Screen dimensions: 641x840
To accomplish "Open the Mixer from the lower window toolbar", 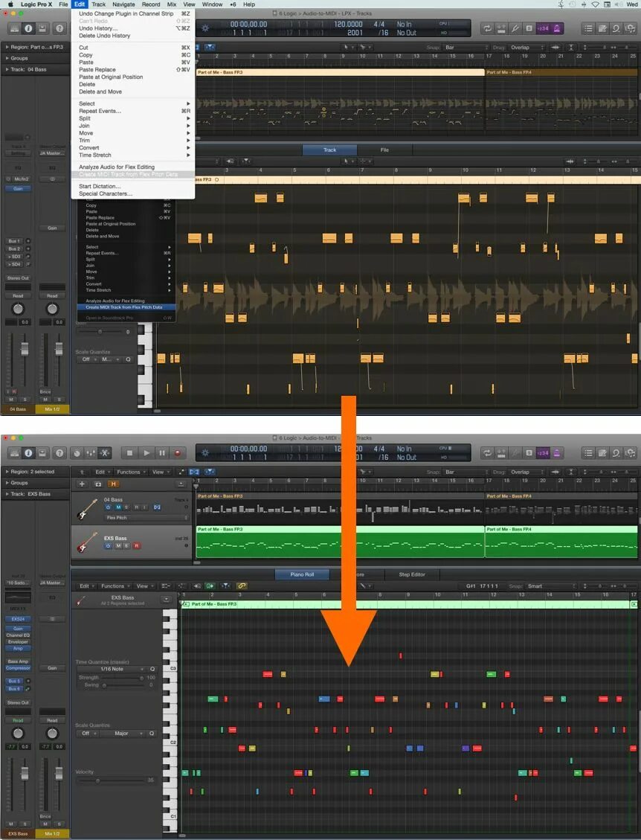I will 91,453.
